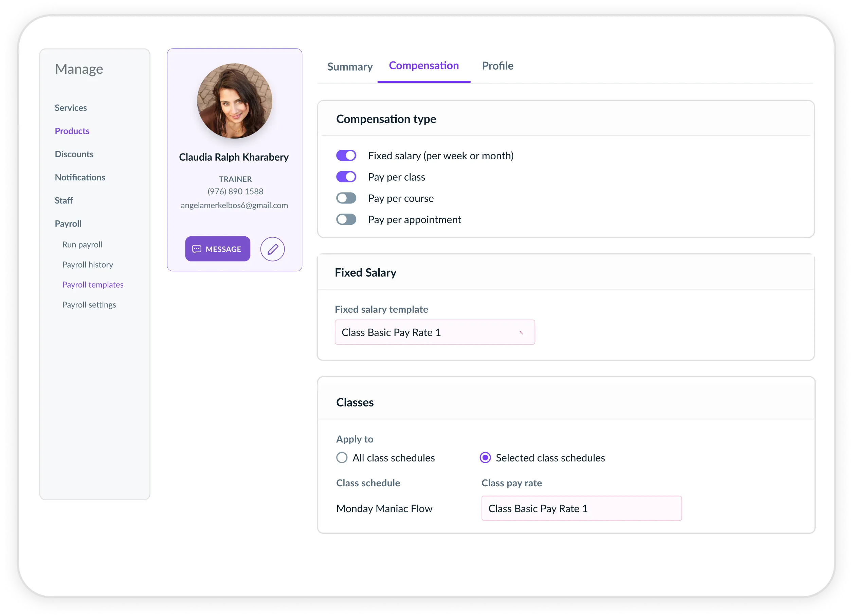Screen dimensions: 851x616
Task: Disable the Fixed salary toggle
Action: point(346,156)
